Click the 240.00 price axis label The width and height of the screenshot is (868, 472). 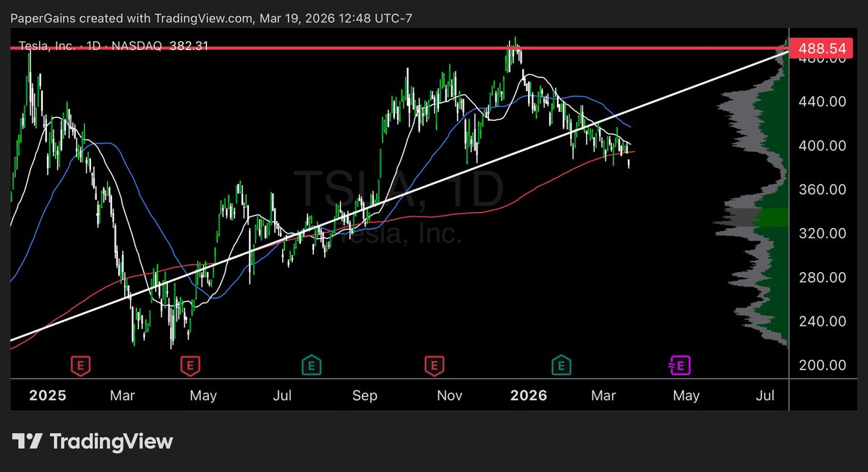click(x=822, y=321)
